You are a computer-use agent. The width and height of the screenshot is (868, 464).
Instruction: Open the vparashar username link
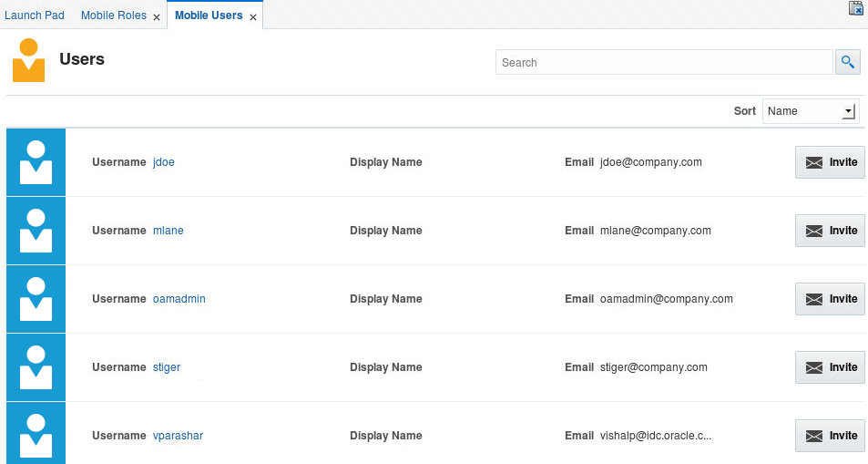point(178,436)
